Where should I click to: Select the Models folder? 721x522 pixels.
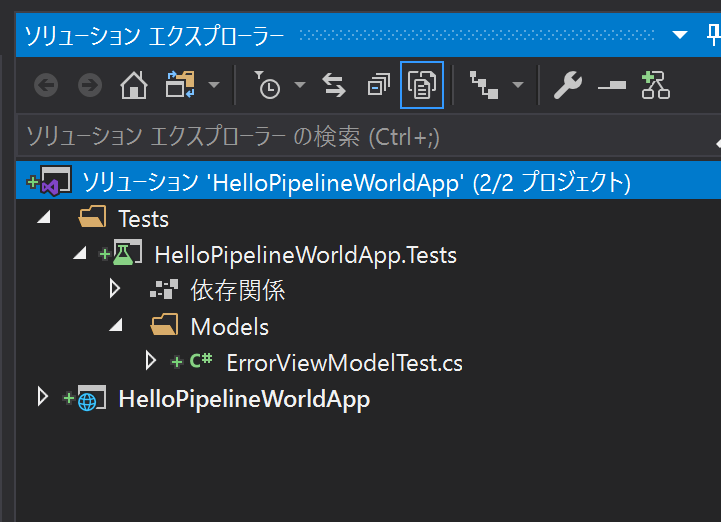[229, 327]
